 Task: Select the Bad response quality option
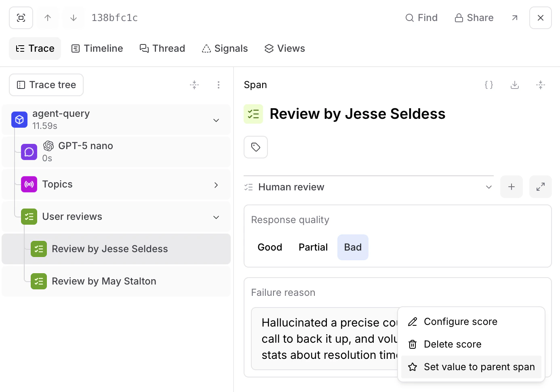pyautogui.click(x=353, y=247)
